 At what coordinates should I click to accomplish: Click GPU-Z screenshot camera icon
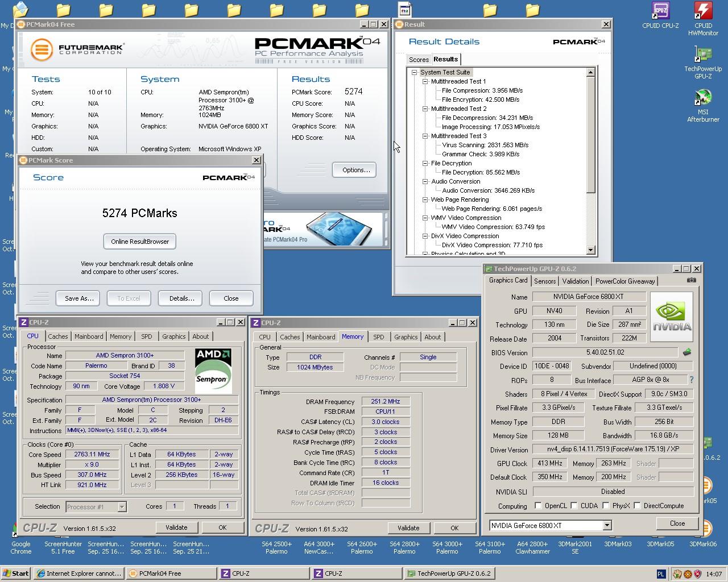pyautogui.click(x=692, y=280)
